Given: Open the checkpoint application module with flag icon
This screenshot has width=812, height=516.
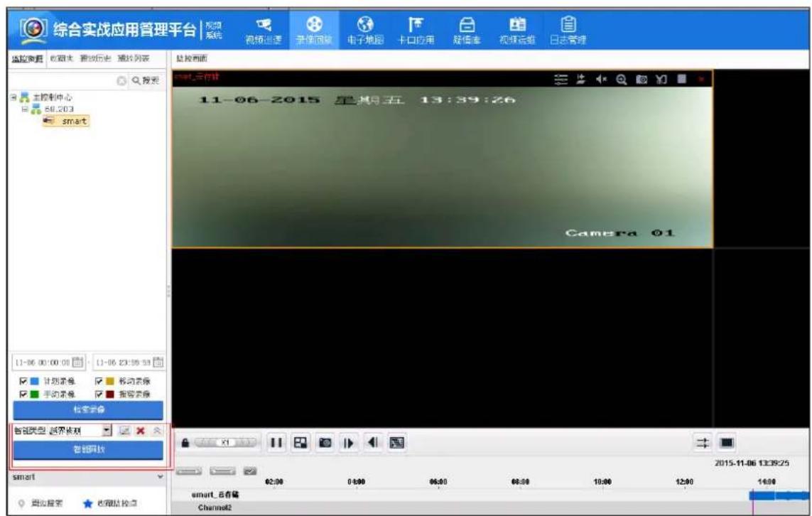Looking at the screenshot, I should [416, 31].
